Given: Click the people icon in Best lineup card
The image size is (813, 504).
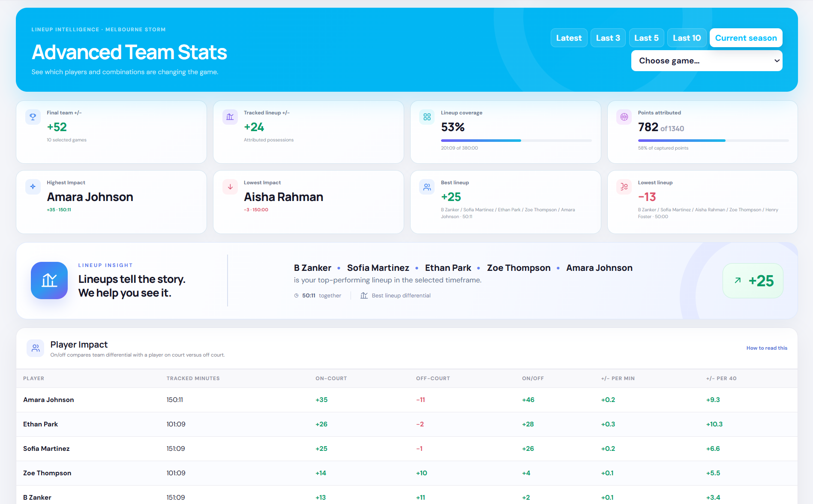Looking at the screenshot, I should click(427, 187).
